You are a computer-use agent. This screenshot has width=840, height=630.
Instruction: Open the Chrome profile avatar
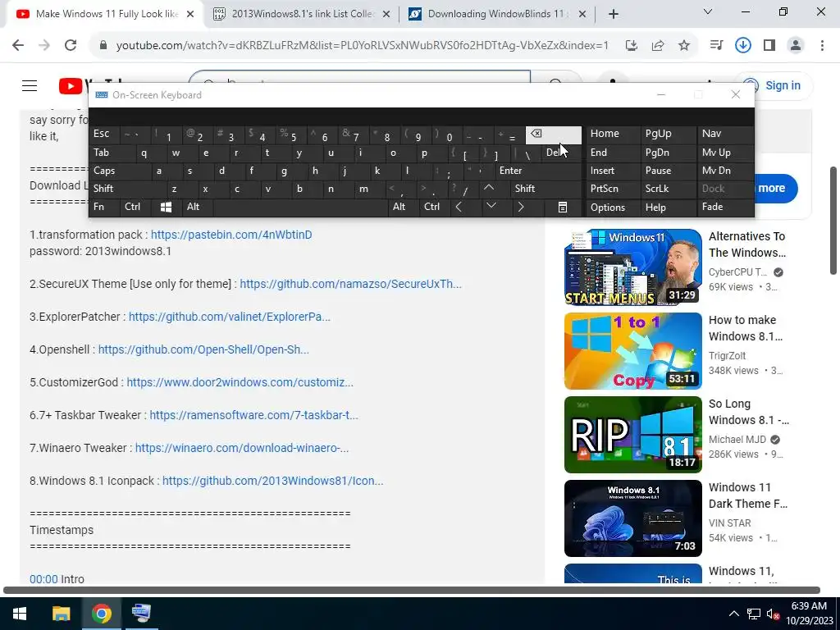click(796, 46)
